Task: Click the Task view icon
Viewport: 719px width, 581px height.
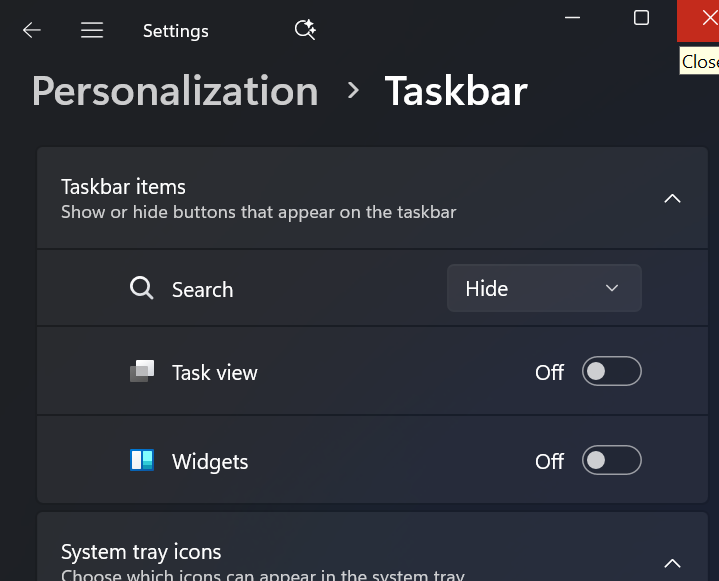Action: coord(142,372)
